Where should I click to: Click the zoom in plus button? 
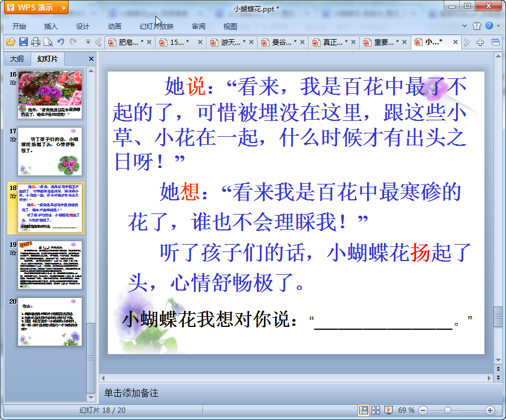(x=490, y=410)
